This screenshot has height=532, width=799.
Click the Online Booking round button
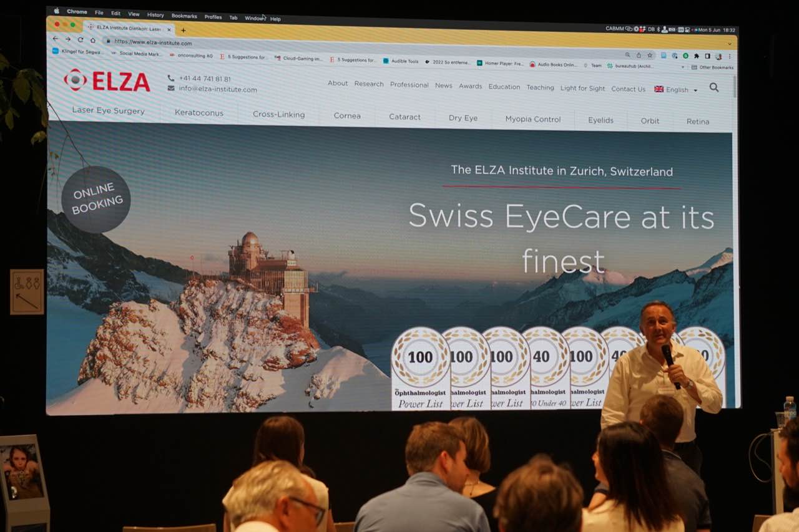coord(96,200)
